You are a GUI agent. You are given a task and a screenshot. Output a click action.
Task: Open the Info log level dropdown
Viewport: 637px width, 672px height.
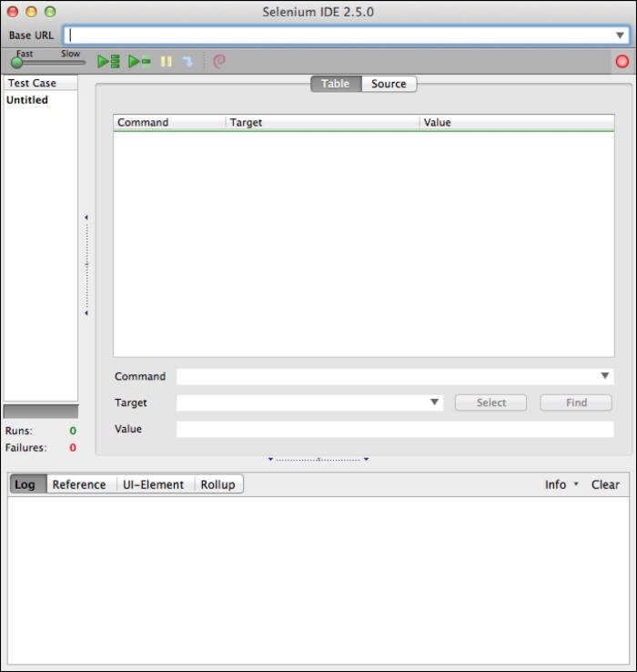pyautogui.click(x=561, y=484)
